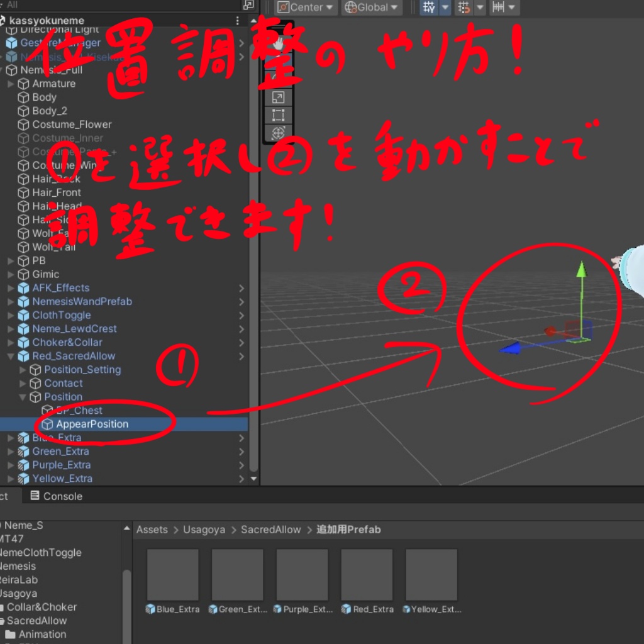Click the Green_Extra prefab cube icon
This screenshot has height=644, width=644.
pos(23,452)
